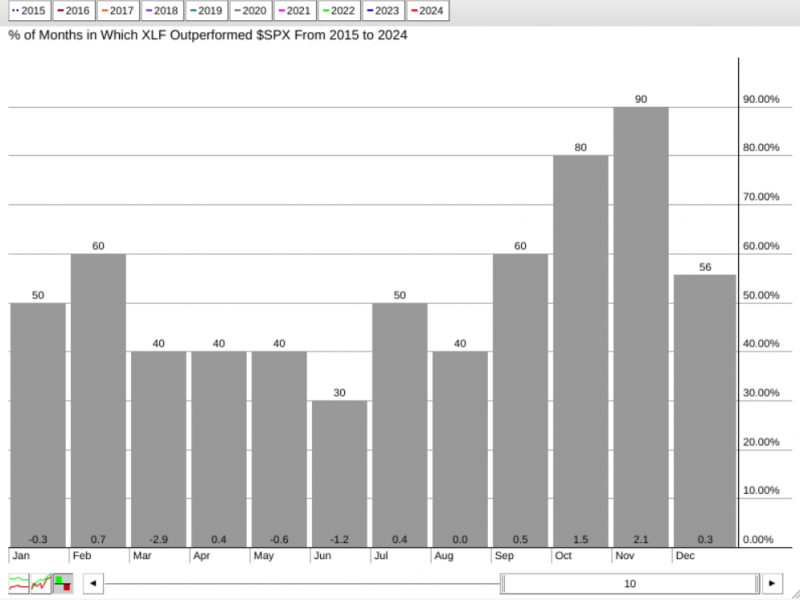
Task: Click the slider handle showing 10 years
Action: [x=630, y=583]
